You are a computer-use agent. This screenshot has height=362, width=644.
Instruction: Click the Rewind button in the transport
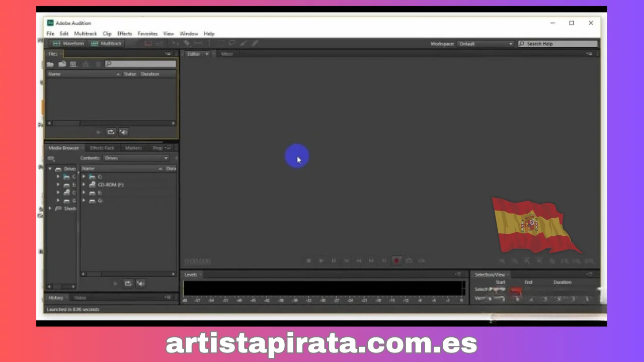(x=359, y=261)
